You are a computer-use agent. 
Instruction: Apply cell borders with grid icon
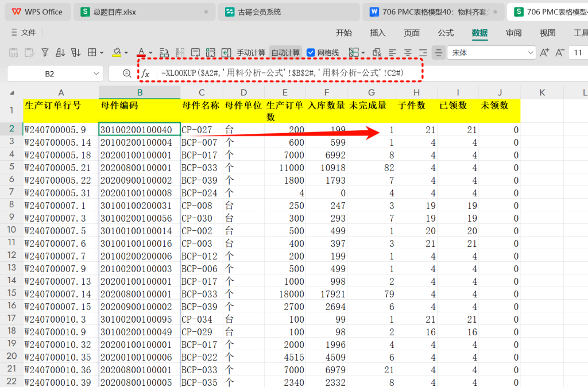[92, 52]
